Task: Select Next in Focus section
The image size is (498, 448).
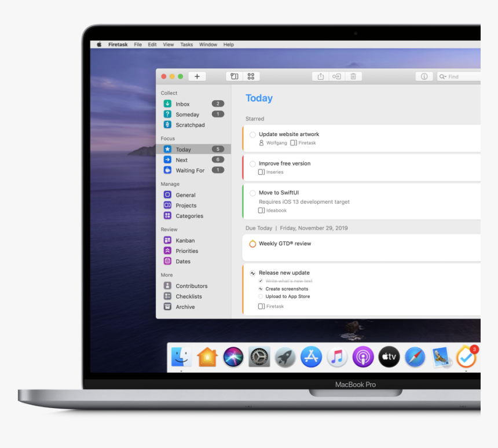Action: click(x=194, y=160)
